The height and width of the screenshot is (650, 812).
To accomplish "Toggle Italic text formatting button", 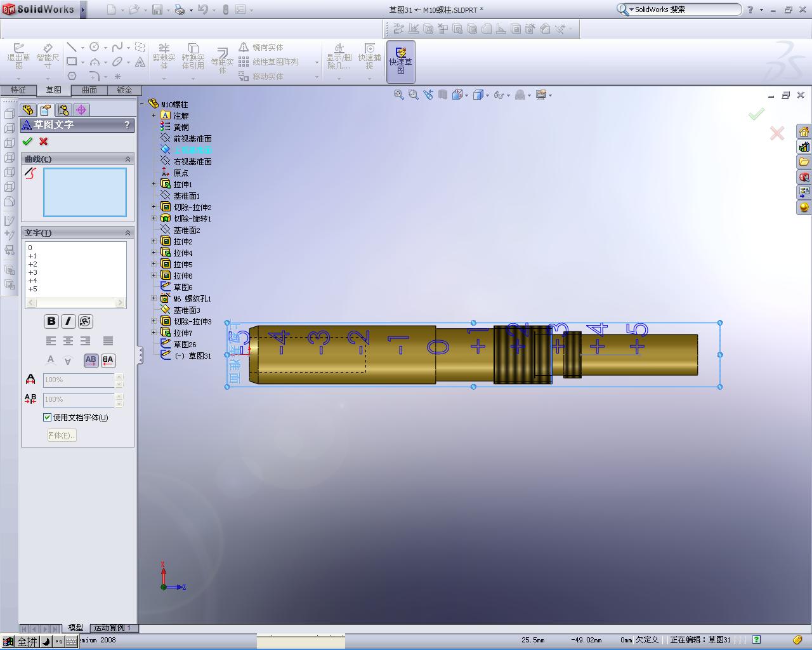I will [x=68, y=321].
